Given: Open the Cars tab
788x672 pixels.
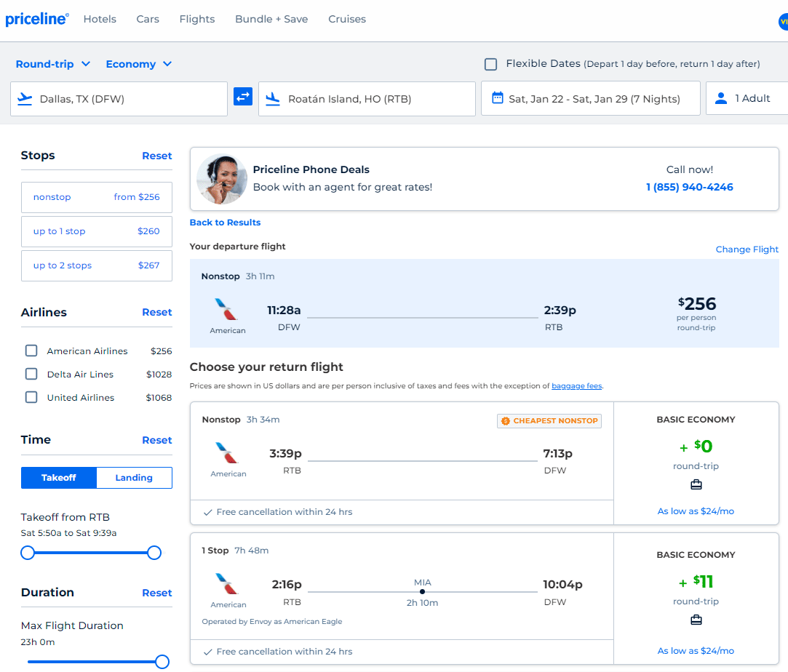Looking at the screenshot, I should [148, 19].
